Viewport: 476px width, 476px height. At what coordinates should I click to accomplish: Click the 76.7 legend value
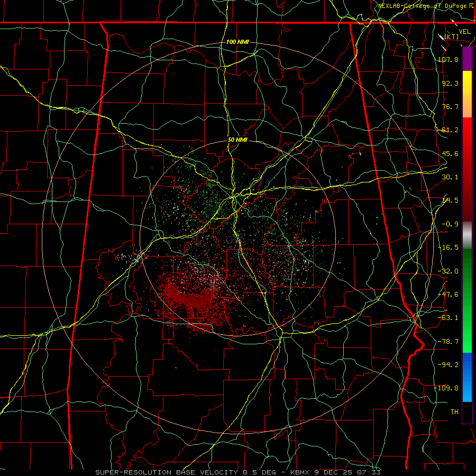click(450, 106)
